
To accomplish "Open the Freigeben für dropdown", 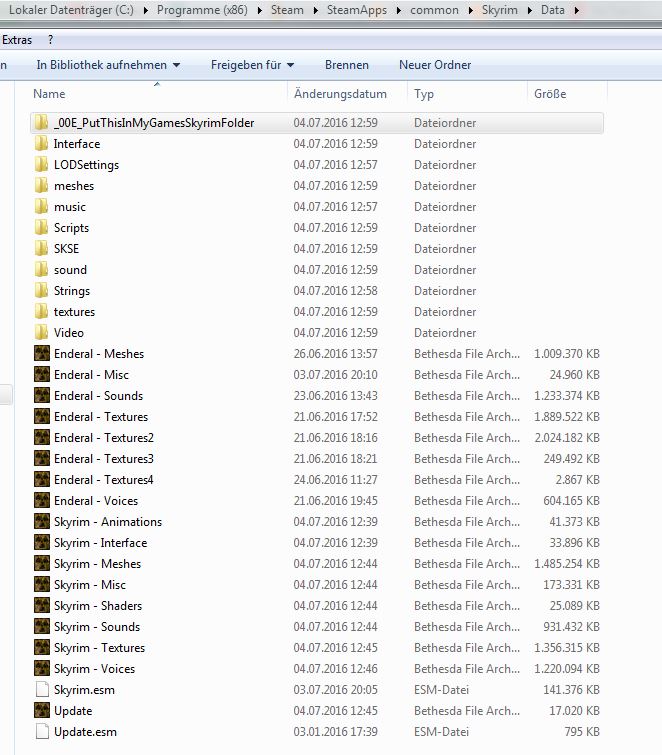I will tap(252, 65).
